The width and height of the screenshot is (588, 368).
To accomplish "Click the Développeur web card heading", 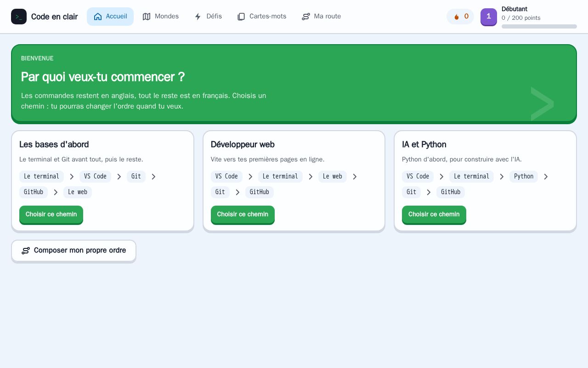I will (243, 144).
